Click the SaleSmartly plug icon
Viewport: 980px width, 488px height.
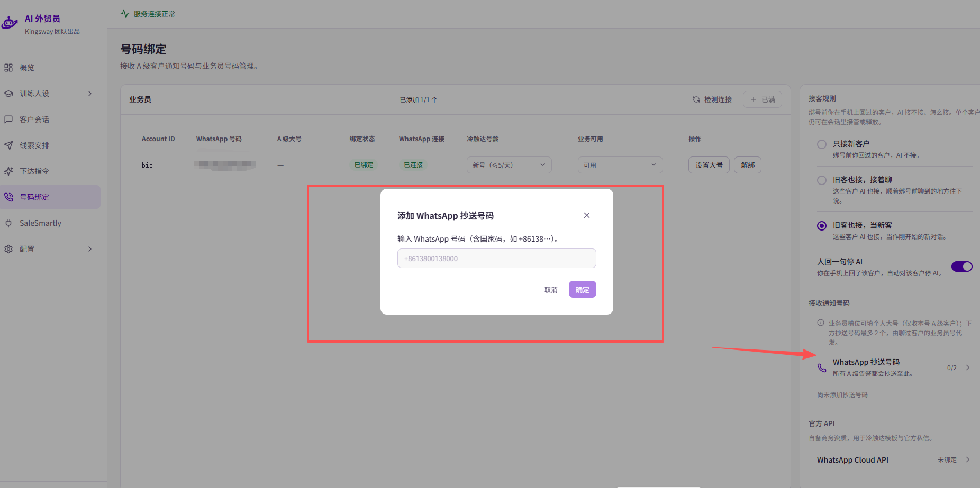(8, 223)
